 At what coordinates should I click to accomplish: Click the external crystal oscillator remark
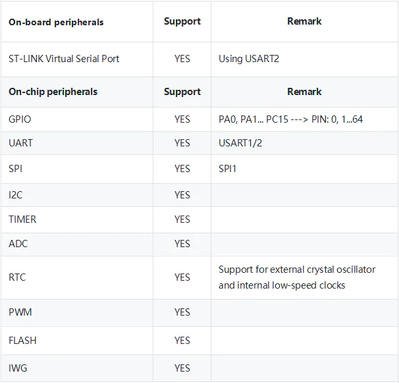(x=297, y=277)
